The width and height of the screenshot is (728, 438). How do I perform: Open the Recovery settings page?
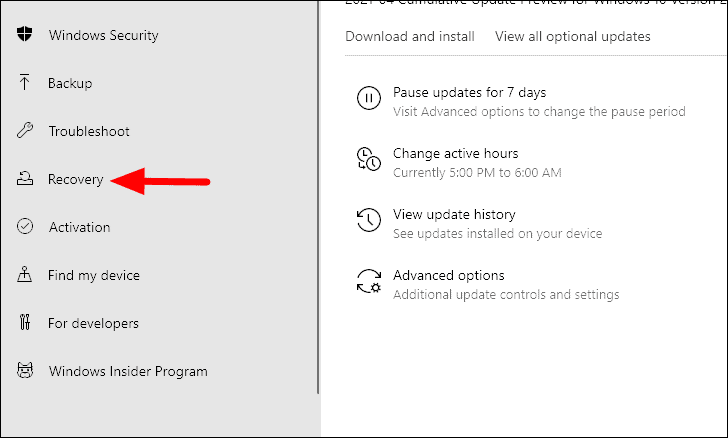(75, 179)
